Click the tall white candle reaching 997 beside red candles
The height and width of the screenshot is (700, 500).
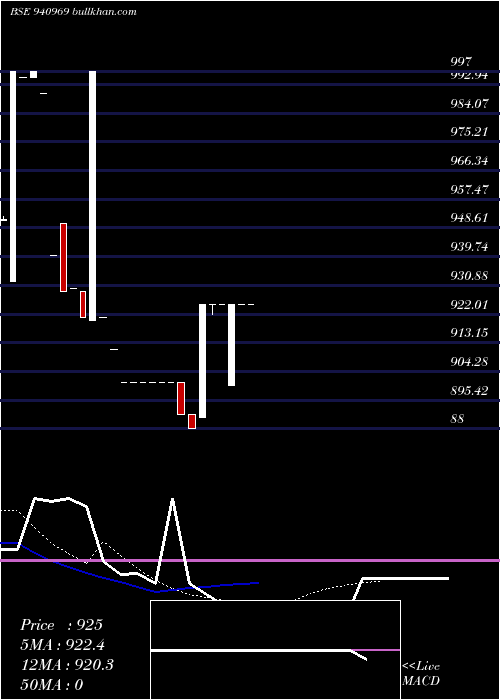92,196
